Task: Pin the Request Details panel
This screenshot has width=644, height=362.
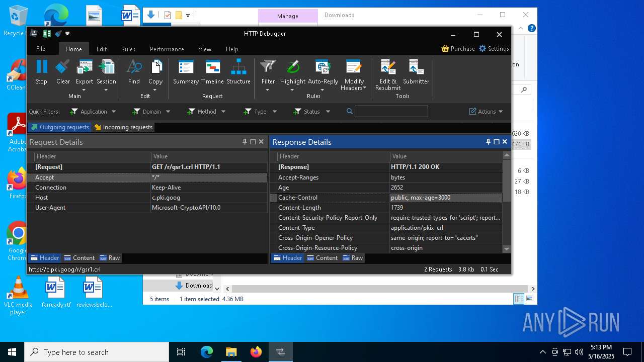Action: [245, 142]
